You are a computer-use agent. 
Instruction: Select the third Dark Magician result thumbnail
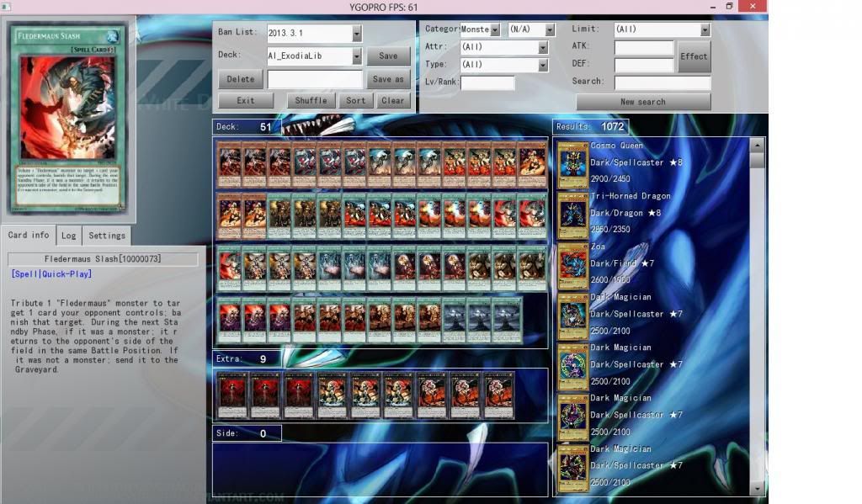(x=572, y=417)
